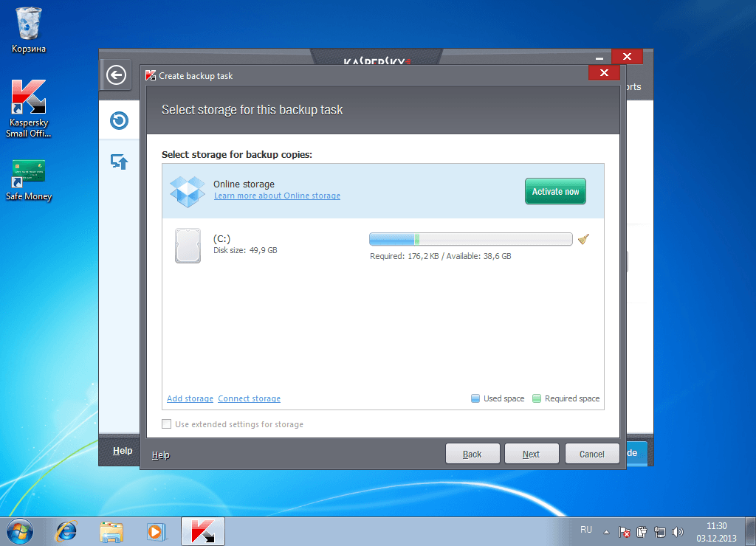The image size is (756, 546).
Task: Click the back arrow in Kaspersky main window
Action: click(x=116, y=75)
